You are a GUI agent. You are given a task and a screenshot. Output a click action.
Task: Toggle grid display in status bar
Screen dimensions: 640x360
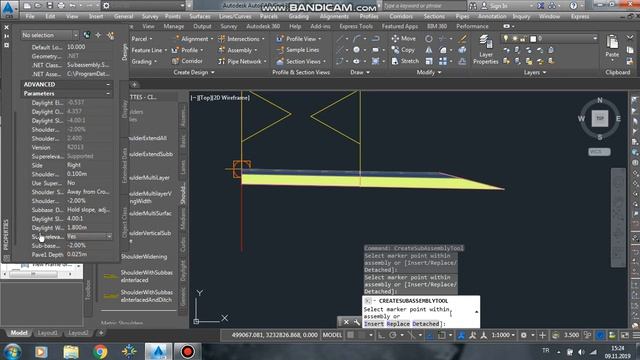coord(350,335)
